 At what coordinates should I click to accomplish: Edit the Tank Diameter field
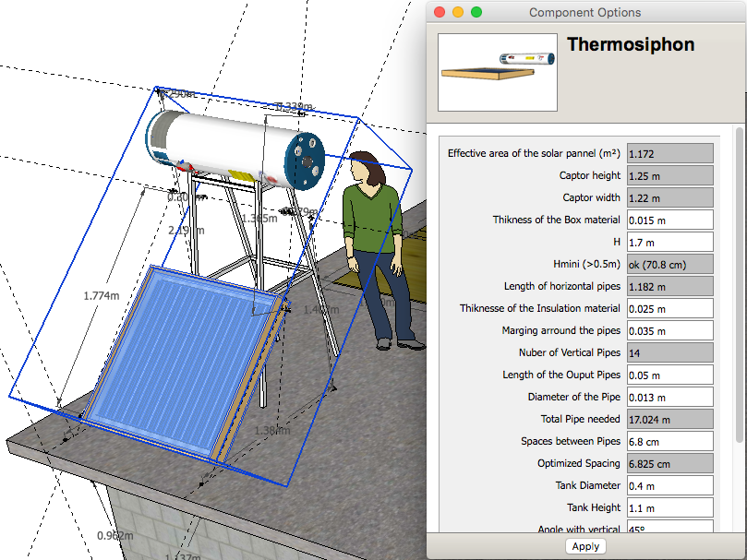pyautogui.click(x=669, y=485)
